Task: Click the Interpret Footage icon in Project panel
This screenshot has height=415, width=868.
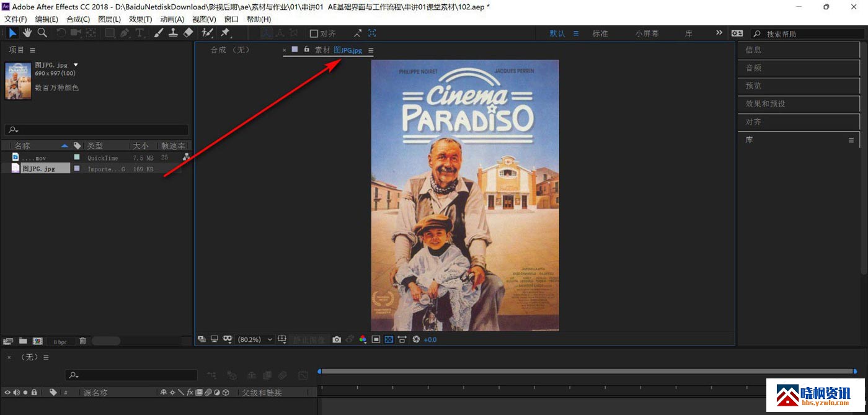Action: pos(9,341)
